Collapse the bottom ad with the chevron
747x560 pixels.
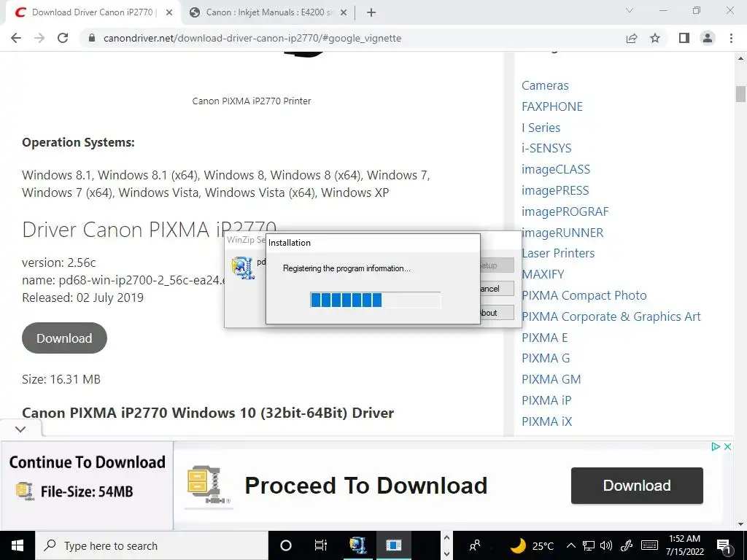click(x=20, y=429)
